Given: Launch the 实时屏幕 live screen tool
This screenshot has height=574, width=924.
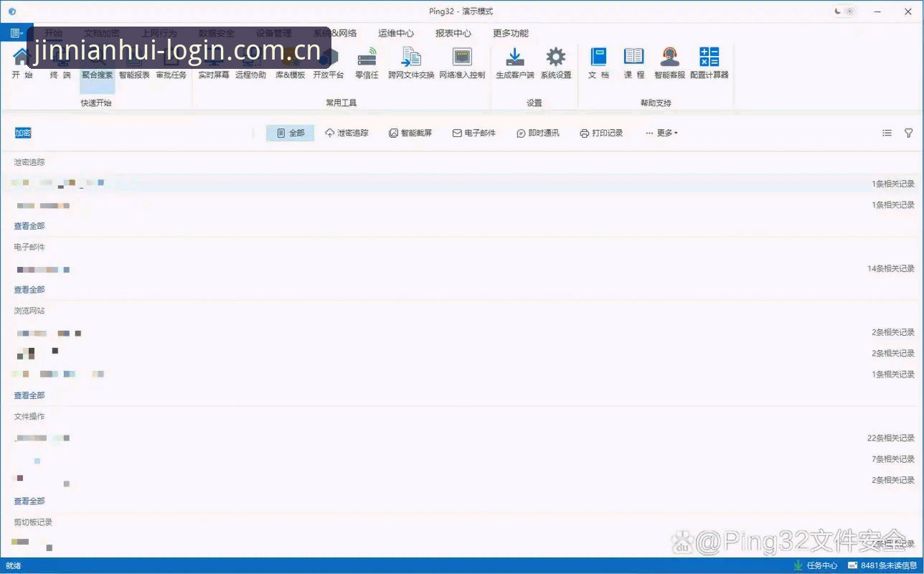Looking at the screenshot, I should tap(214, 62).
